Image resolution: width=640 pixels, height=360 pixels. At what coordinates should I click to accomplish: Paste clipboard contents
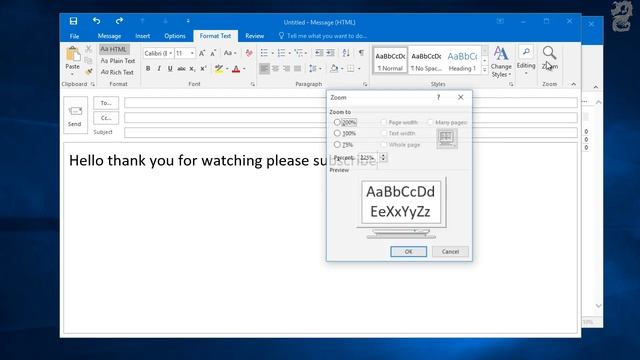click(73, 61)
